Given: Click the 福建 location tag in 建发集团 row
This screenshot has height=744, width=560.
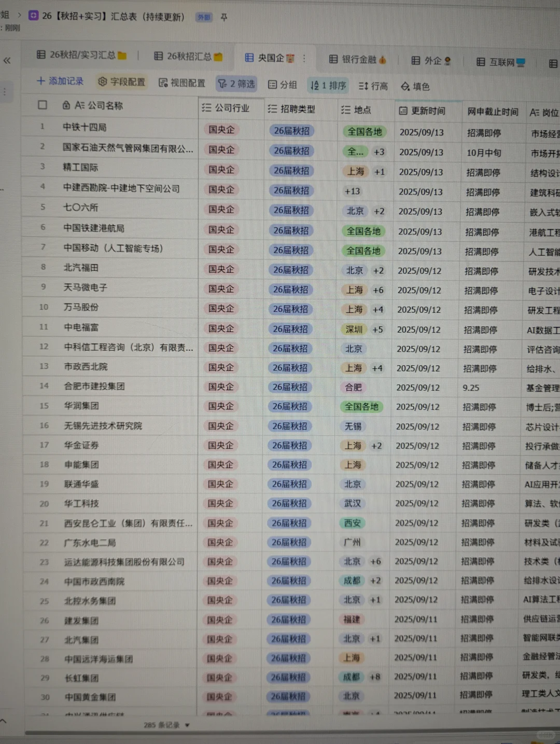Looking at the screenshot, I should [352, 619].
